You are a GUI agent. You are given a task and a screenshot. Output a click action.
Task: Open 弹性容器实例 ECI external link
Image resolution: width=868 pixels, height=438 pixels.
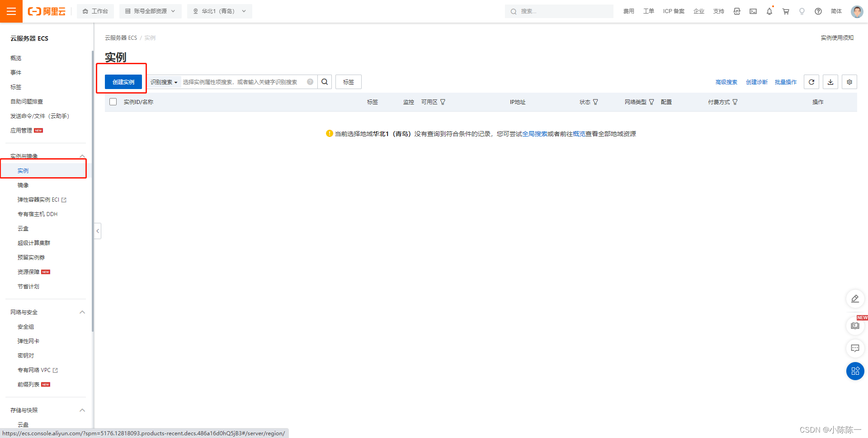click(42, 200)
